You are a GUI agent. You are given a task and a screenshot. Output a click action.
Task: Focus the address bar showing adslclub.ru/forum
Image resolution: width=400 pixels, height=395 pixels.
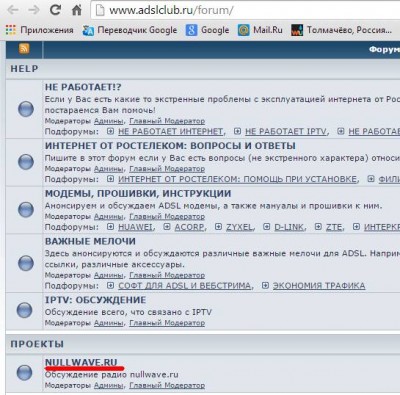click(x=246, y=10)
